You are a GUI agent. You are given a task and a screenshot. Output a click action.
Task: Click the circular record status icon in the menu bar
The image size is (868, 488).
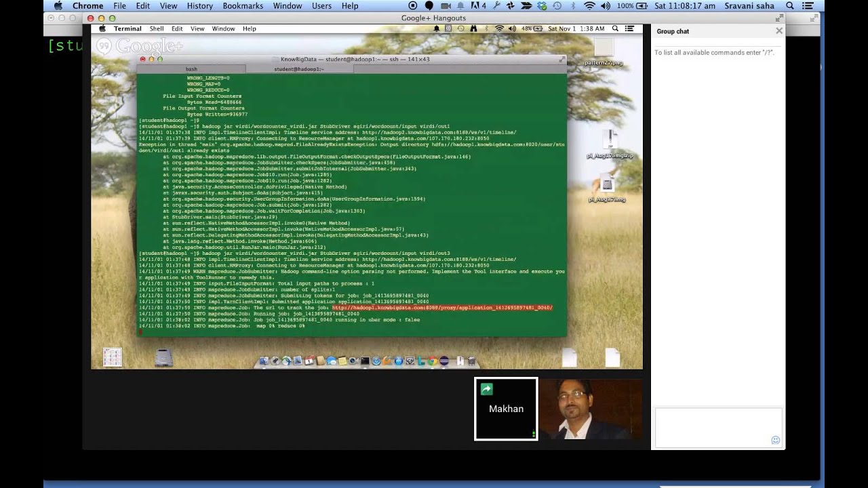click(x=412, y=5)
